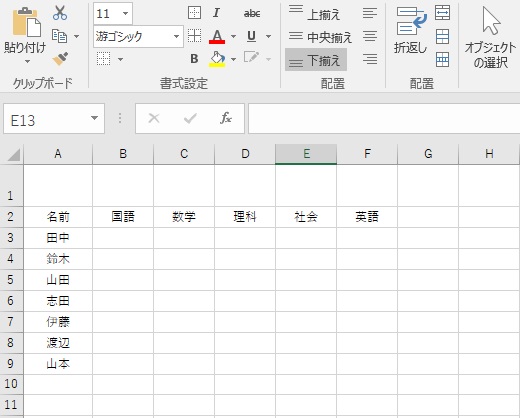Open the 游ゴシック font name dropdown

(x=177, y=36)
